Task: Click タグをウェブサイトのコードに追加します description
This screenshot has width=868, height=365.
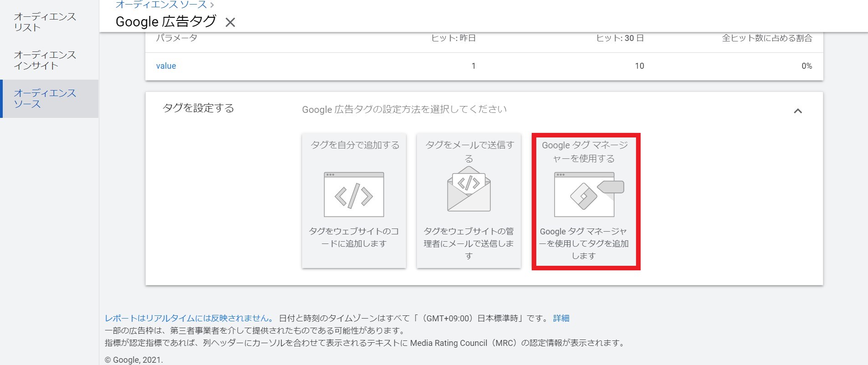Action: (354, 238)
